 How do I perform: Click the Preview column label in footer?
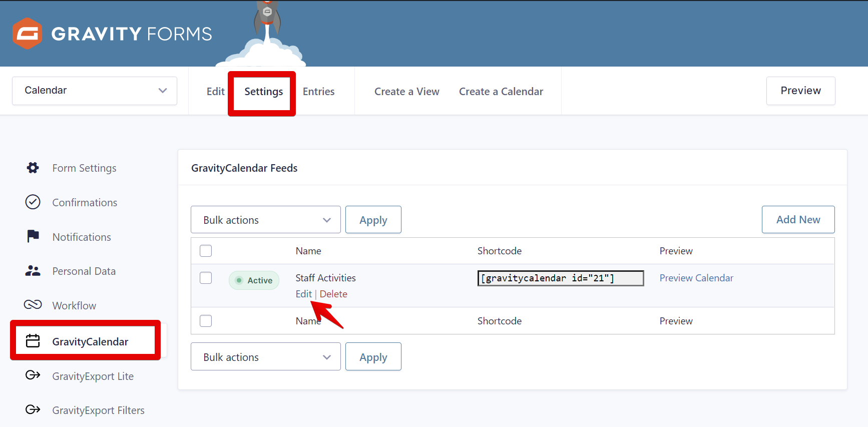click(x=676, y=321)
